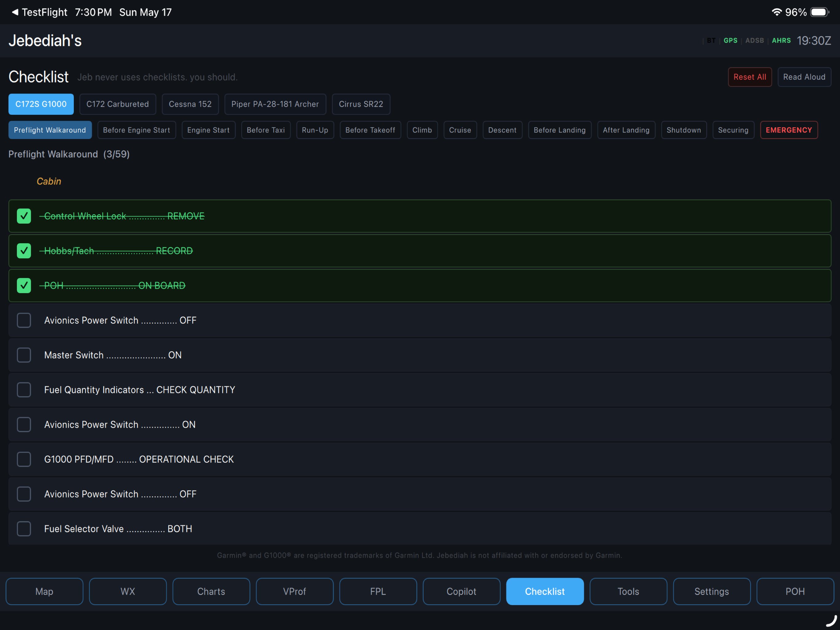
Task: Tap the ADSB status indicator
Action: [x=755, y=41]
